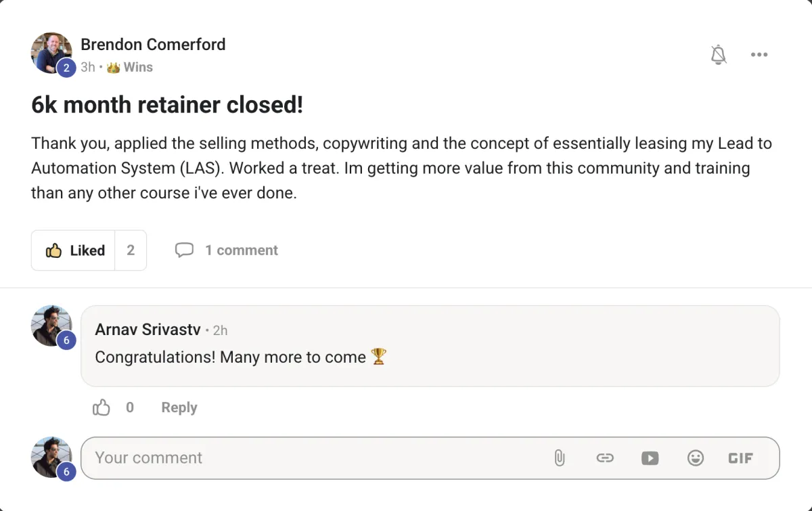Open the three-dot post options menu
812x511 pixels.
tap(759, 55)
